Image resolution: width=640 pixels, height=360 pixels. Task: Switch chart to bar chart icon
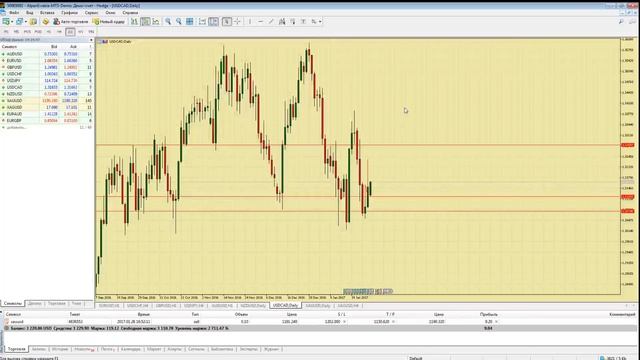coord(134,21)
